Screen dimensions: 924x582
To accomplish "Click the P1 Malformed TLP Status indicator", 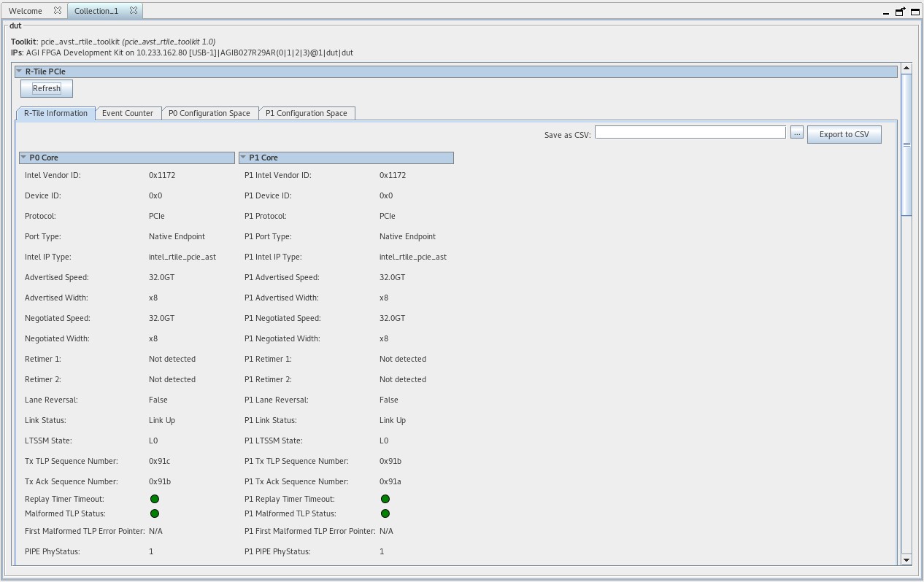I will click(x=385, y=513).
